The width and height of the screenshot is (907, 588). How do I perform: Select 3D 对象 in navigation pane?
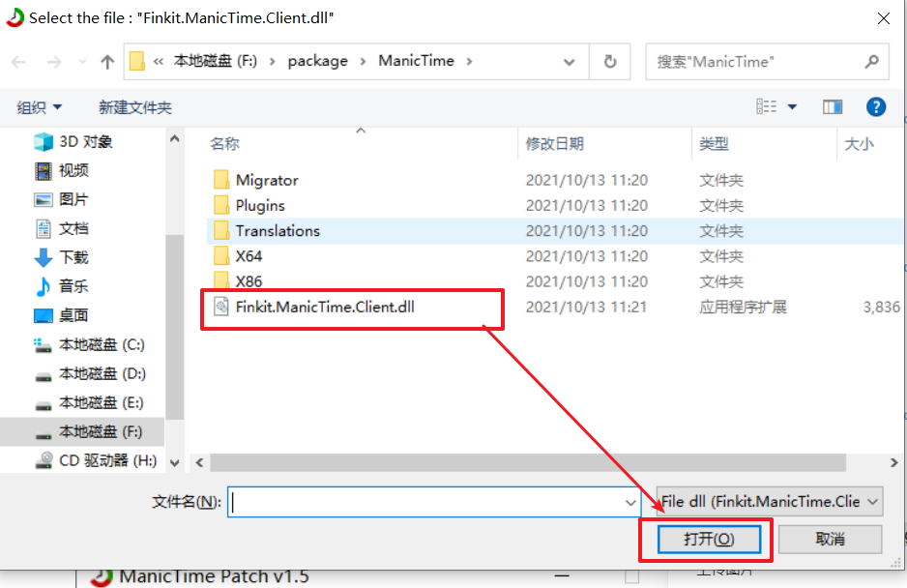coord(73,142)
